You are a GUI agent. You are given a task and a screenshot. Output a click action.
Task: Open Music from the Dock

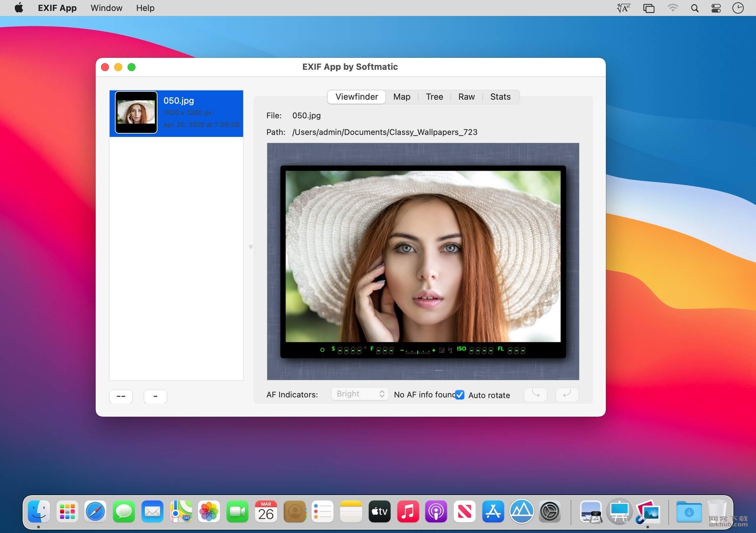(x=408, y=511)
